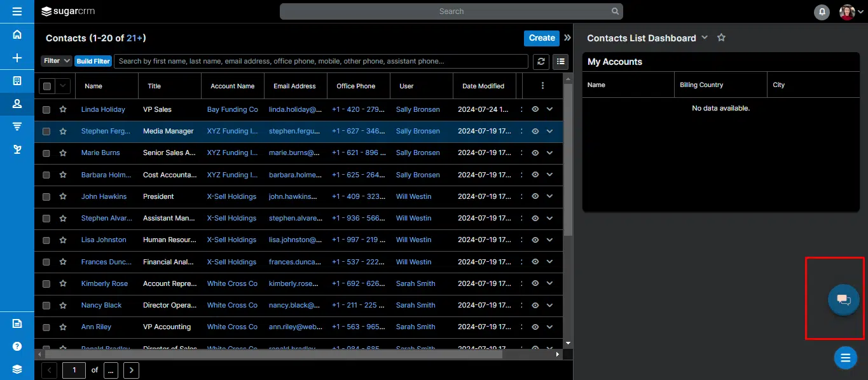Viewport: 868px width, 380px height.
Task: Create a new contact
Action: coord(542,38)
